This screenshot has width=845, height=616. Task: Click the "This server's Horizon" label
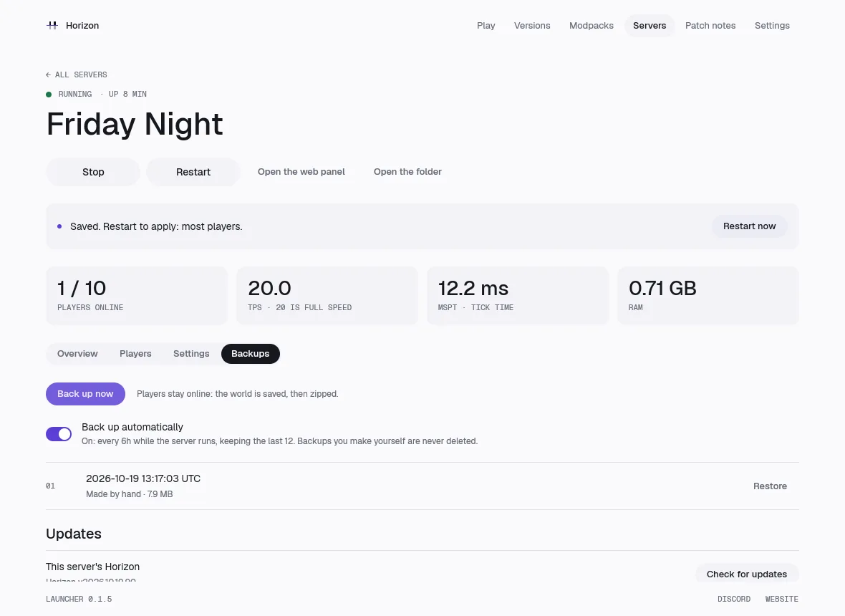92,567
